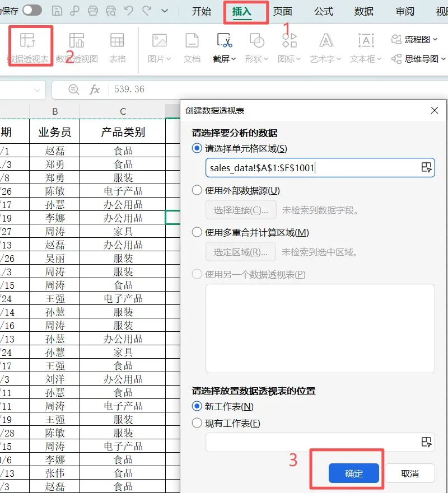
Task: Click the 陈敏 cell next to 电子产品
Action: pos(55,191)
